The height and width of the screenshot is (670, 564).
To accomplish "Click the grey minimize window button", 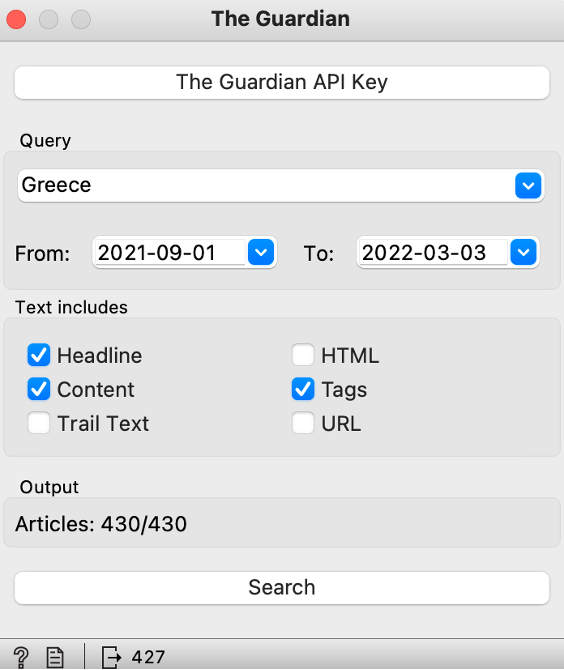I will click(48, 19).
